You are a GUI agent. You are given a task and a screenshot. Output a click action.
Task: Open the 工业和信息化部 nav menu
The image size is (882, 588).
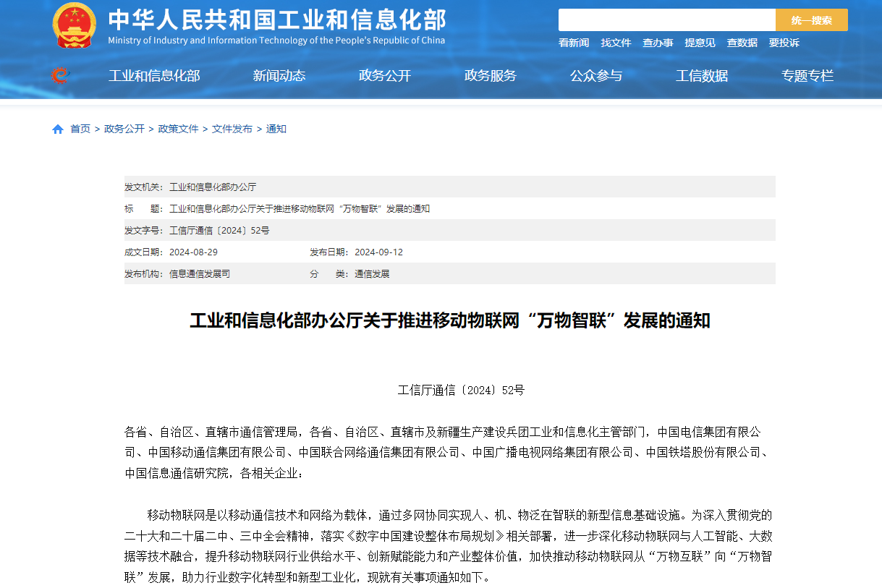pyautogui.click(x=154, y=76)
